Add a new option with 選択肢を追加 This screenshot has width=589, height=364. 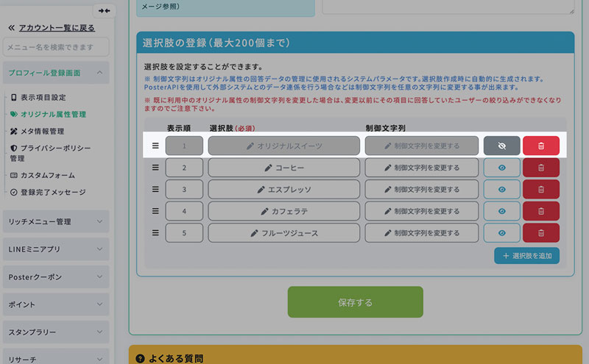pyautogui.click(x=526, y=256)
